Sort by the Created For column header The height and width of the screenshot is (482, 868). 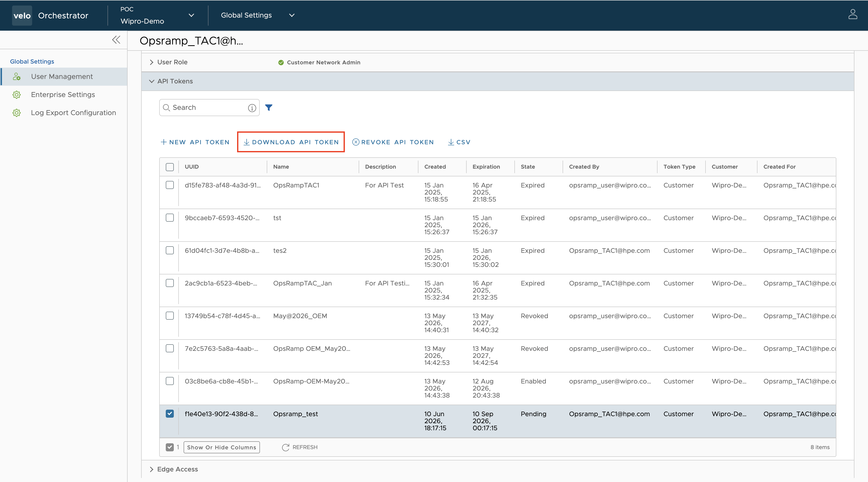[779, 167]
